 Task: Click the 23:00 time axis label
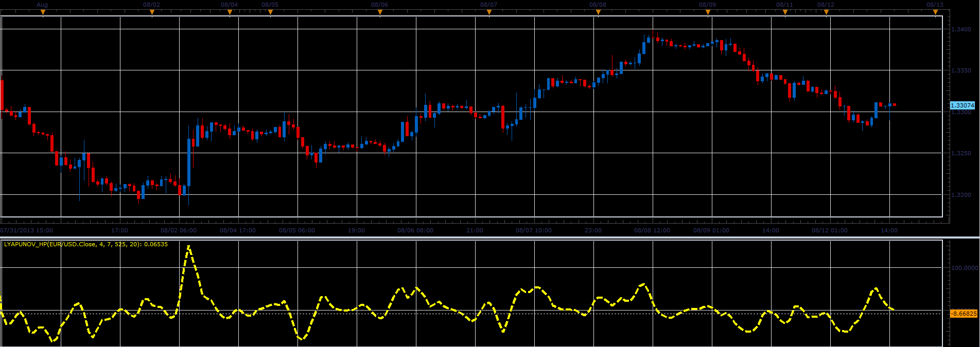[x=593, y=230]
